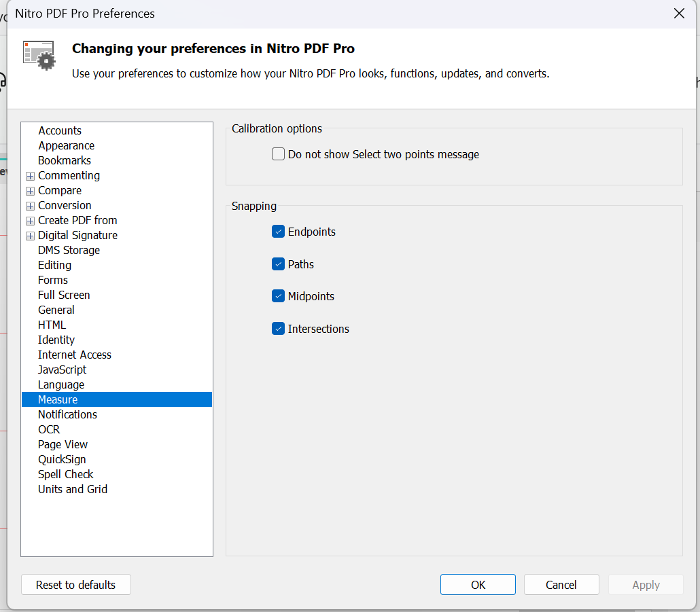700x612 pixels.
Task: Go to Bookmarks preferences
Action: [x=65, y=160]
